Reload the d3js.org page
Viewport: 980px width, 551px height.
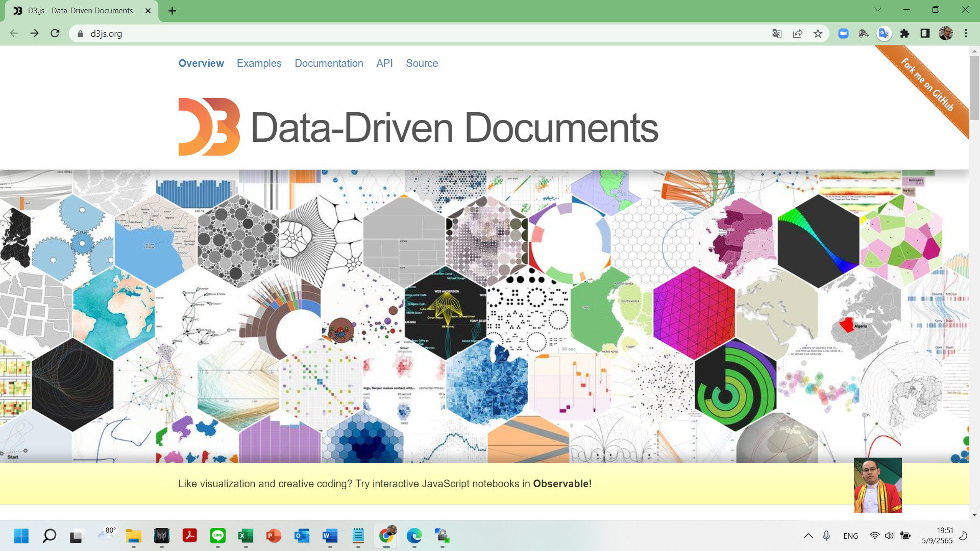55,34
